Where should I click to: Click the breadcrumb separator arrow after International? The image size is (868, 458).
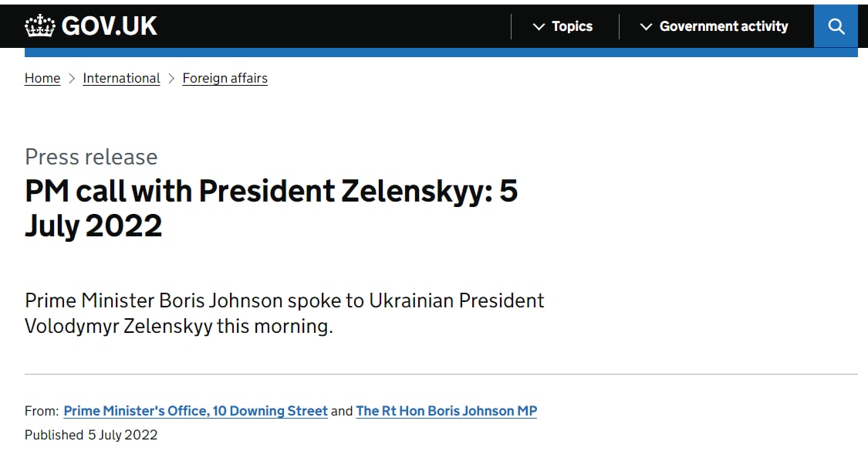tap(171, 78)
